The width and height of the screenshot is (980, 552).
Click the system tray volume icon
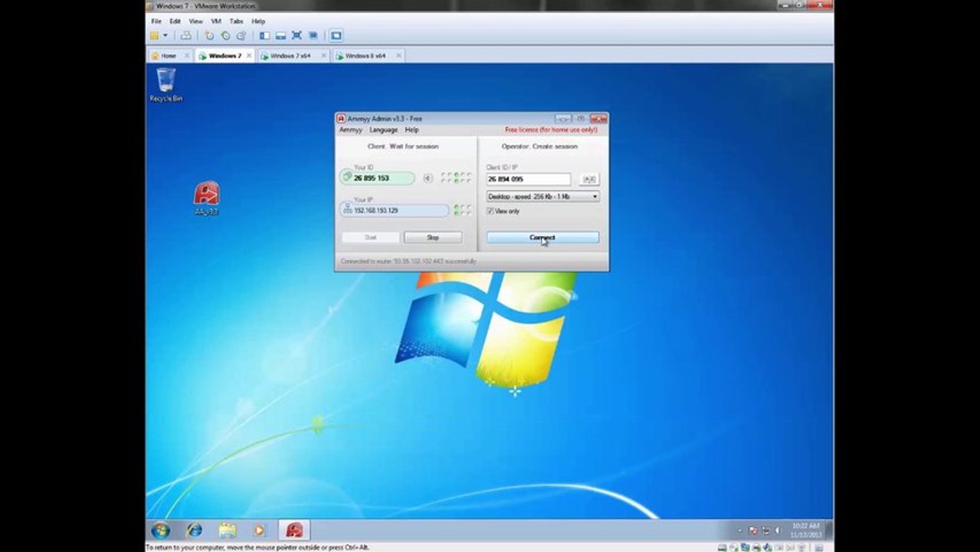coord(778,531)
